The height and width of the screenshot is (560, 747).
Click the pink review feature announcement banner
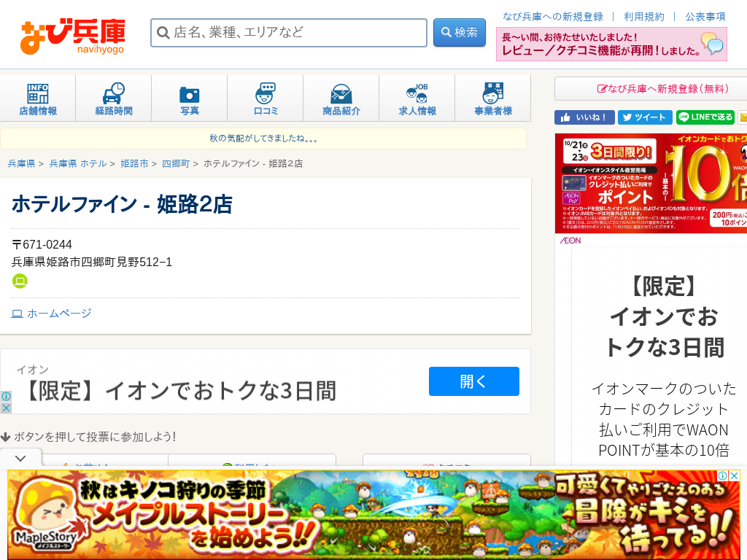pyautogui.click(x=612, y=44)
